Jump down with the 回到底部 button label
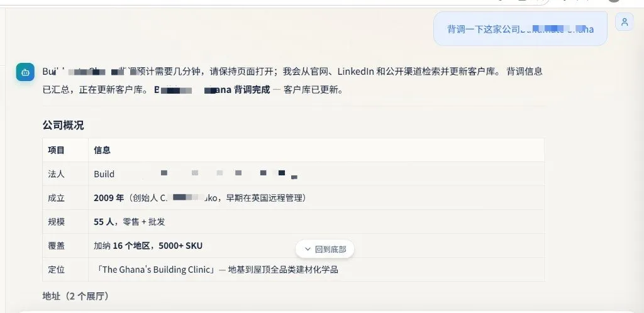Screen dimensions: 644x313 coord(330,249)
